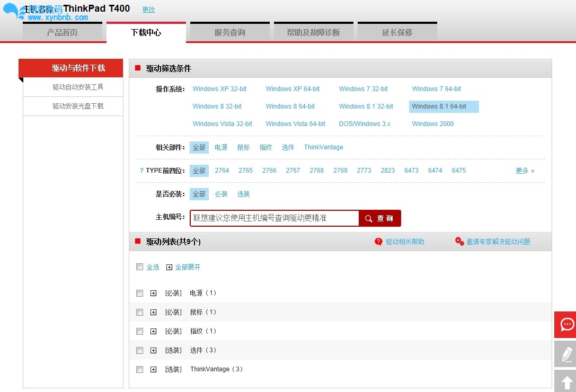This screenshot has height=392, width=576.
Task: Filter related parts by 鼠标
Action: tap(243, 147)
